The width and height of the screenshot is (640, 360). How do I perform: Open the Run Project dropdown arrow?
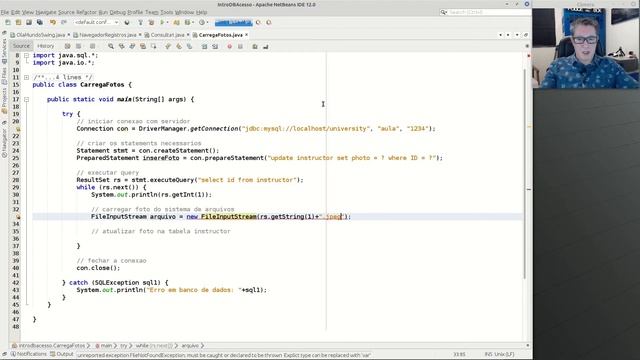[168, 22]
